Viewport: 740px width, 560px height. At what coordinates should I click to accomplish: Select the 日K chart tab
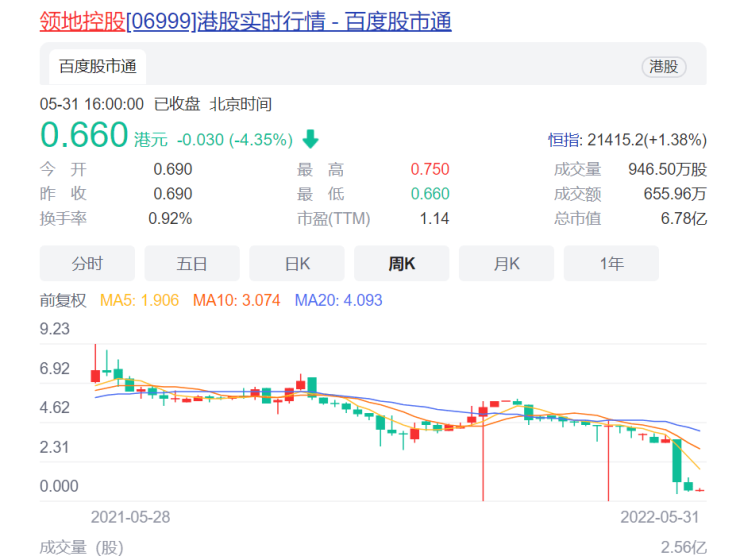pos(297,263)
